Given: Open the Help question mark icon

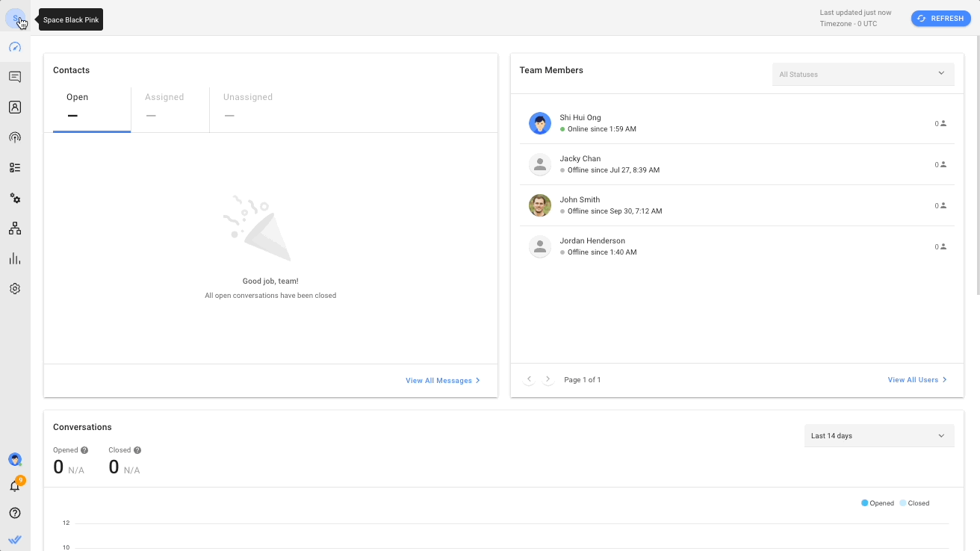Looking at the screenshot, I should click(x=15, y=513).
